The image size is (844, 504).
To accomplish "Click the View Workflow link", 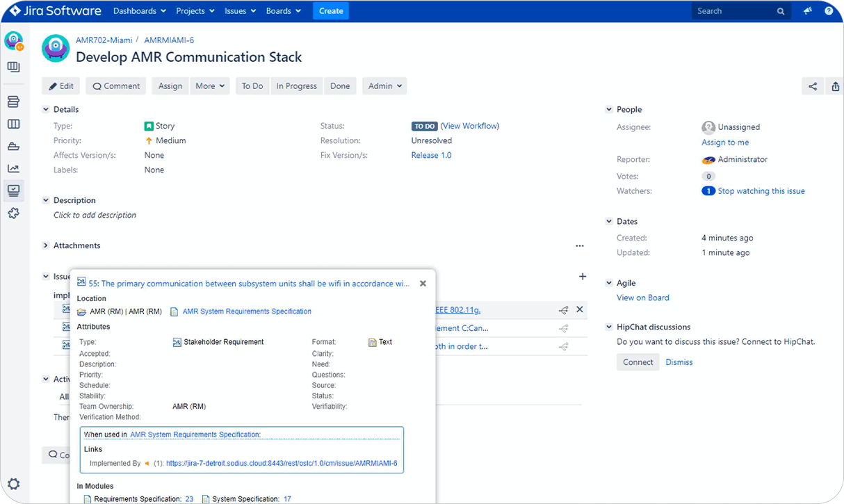I will 471,126.
